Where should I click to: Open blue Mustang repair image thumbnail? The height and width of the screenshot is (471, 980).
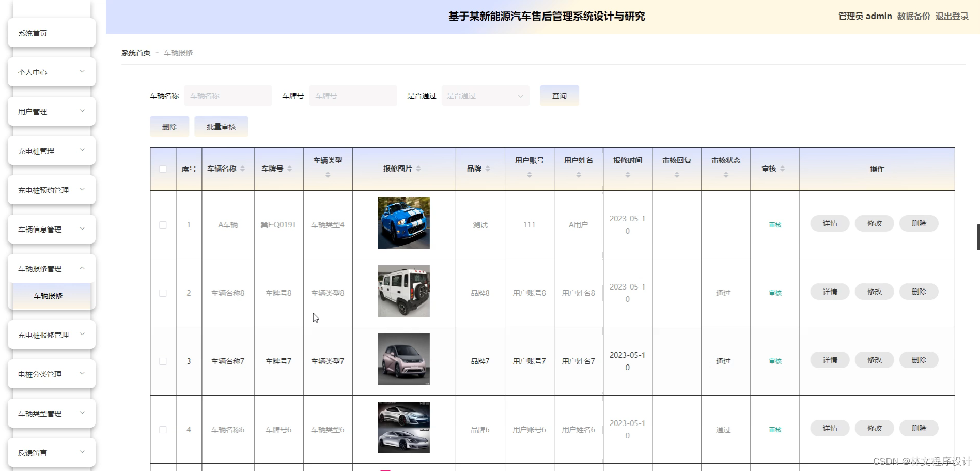point(403,223)
